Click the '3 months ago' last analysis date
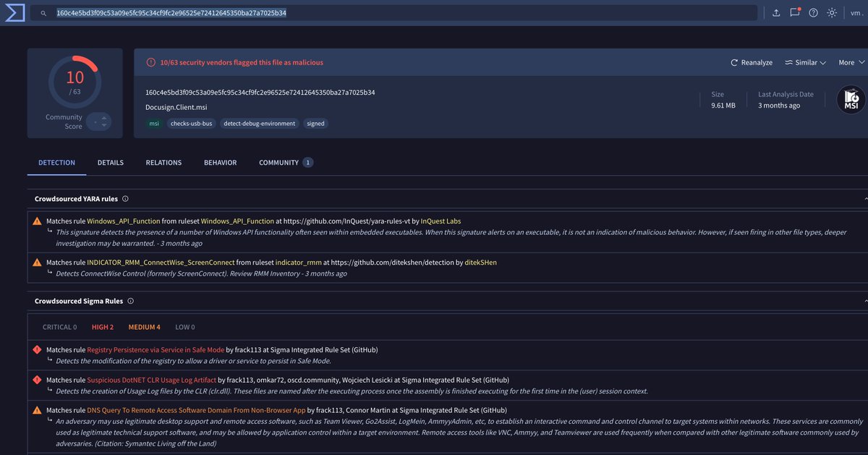This screenshot has height=455, width=868. pyautogui.click(x=779, y=106)
